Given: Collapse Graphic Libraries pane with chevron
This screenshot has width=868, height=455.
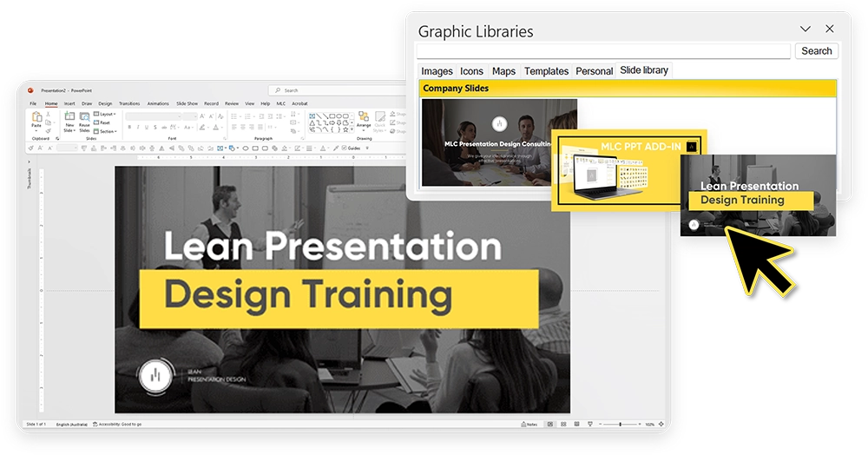Looking at the screenshot, I should pyautogui.click(x=806, y=29).
